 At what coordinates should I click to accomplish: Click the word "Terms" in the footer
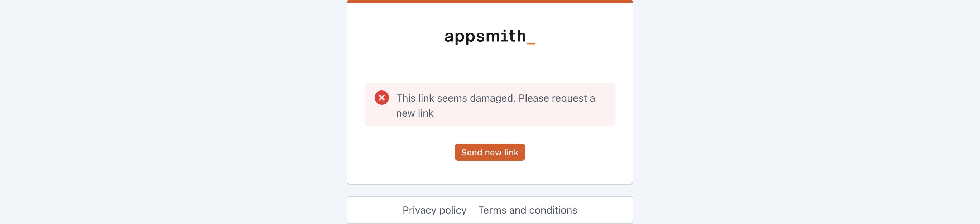(492, 210)
